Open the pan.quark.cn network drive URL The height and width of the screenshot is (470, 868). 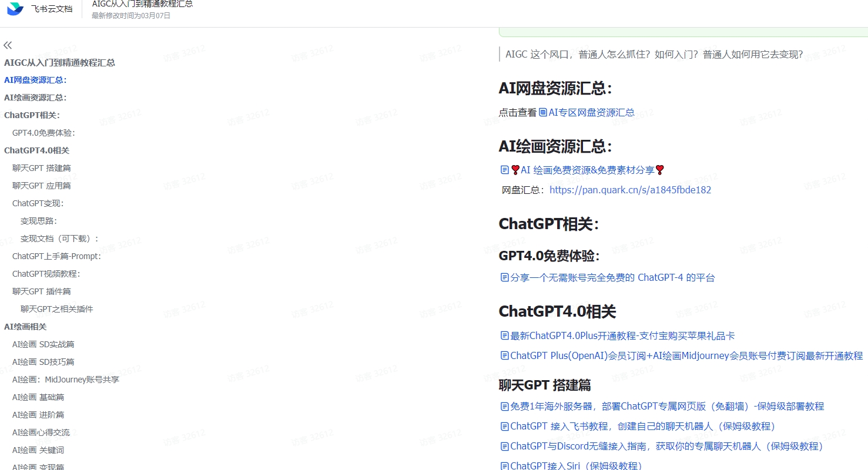click(631, 190)
